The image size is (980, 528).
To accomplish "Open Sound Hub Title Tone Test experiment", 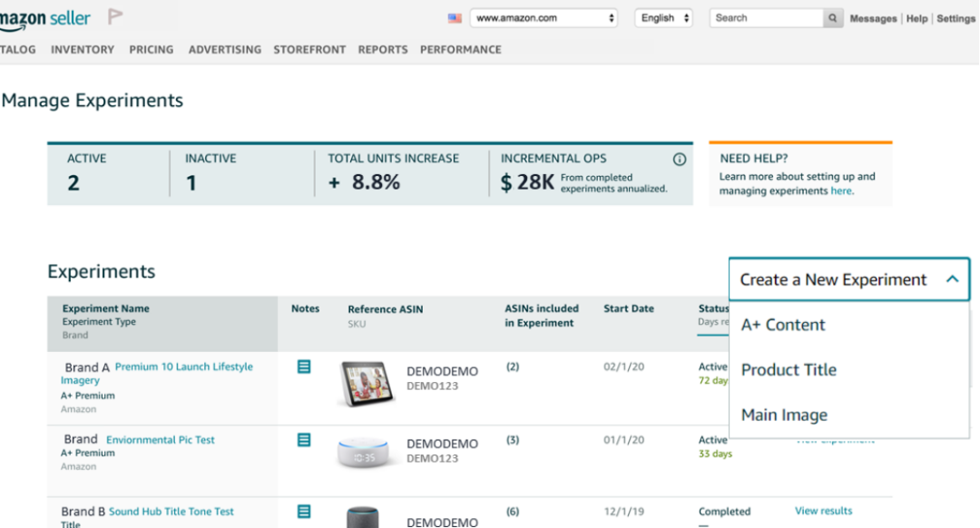I will click(171, 512).
